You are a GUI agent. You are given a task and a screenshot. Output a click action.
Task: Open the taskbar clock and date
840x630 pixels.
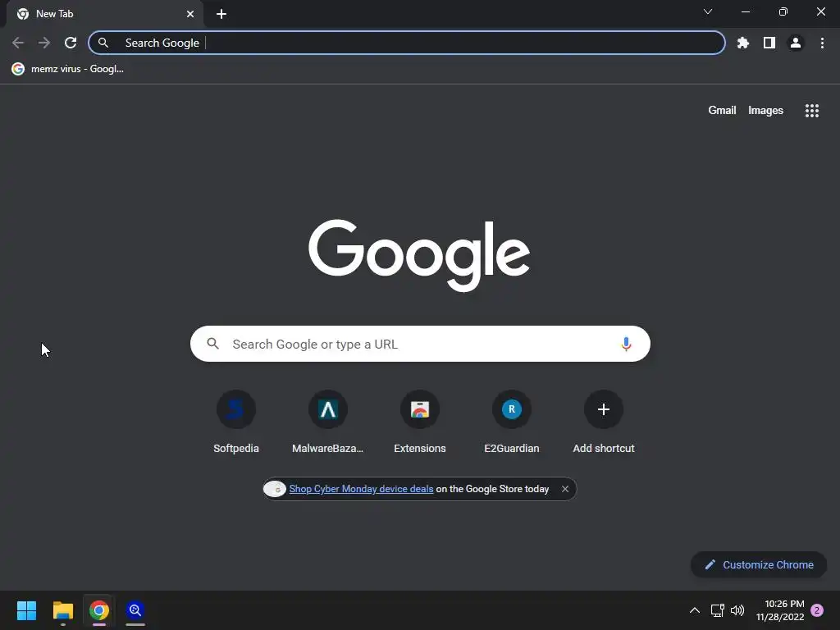[780, 610]
